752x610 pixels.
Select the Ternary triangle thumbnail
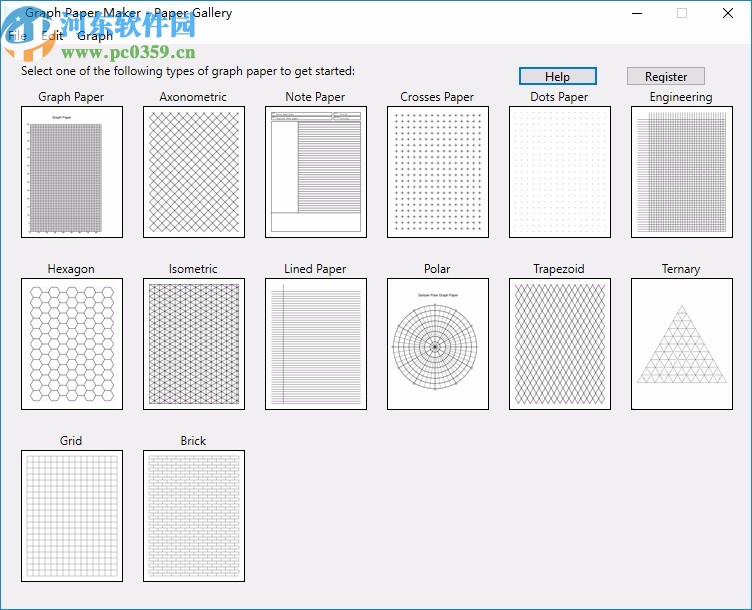coord(682,344)
